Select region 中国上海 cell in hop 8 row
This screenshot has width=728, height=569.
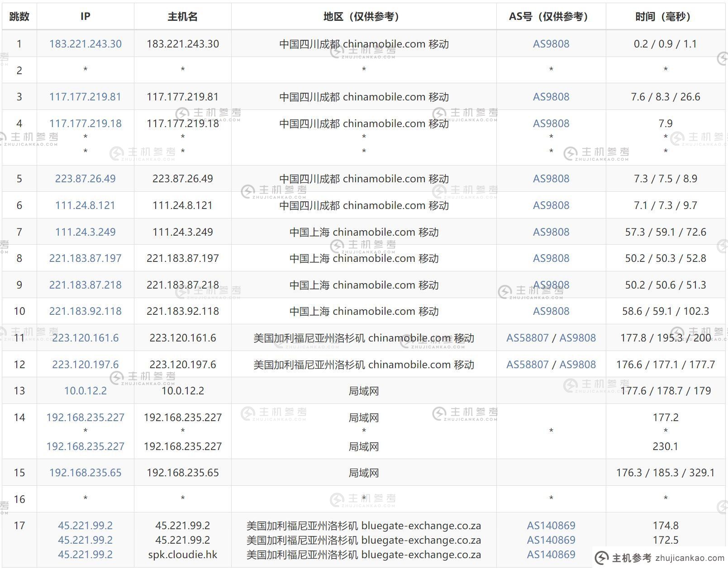pyautogui.click(x=364, y=258)
